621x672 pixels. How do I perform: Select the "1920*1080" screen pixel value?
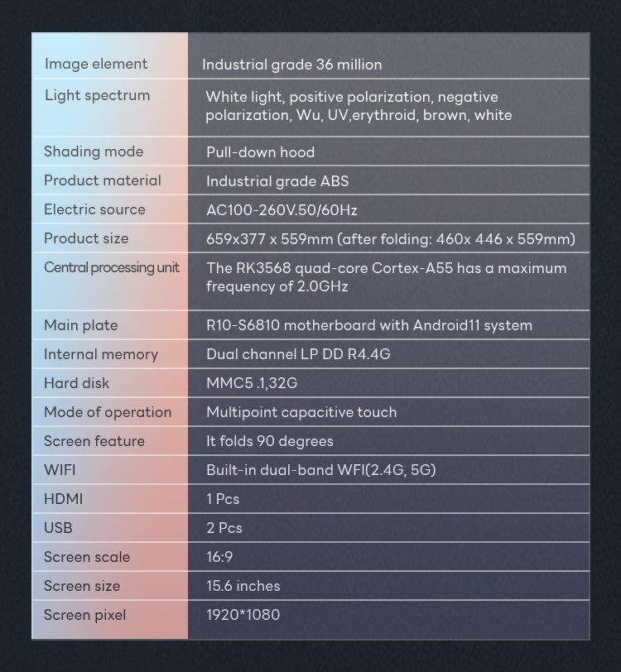pos(243,615)
